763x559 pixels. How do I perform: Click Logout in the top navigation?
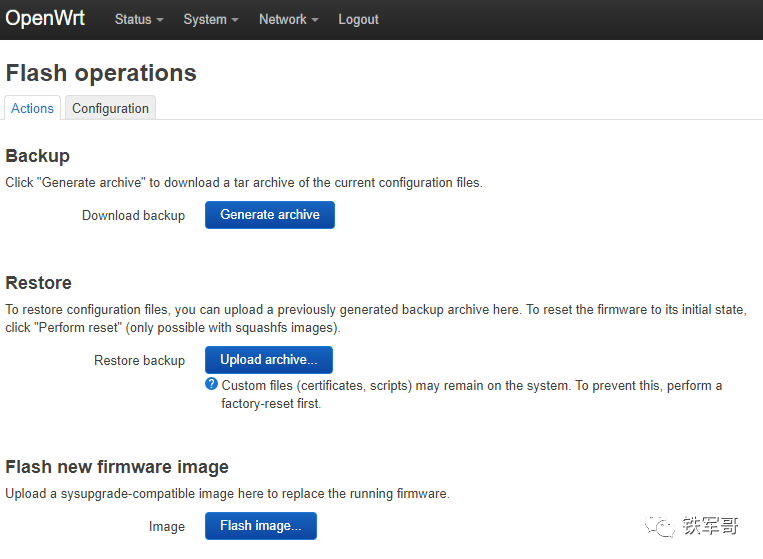[358, 20]
